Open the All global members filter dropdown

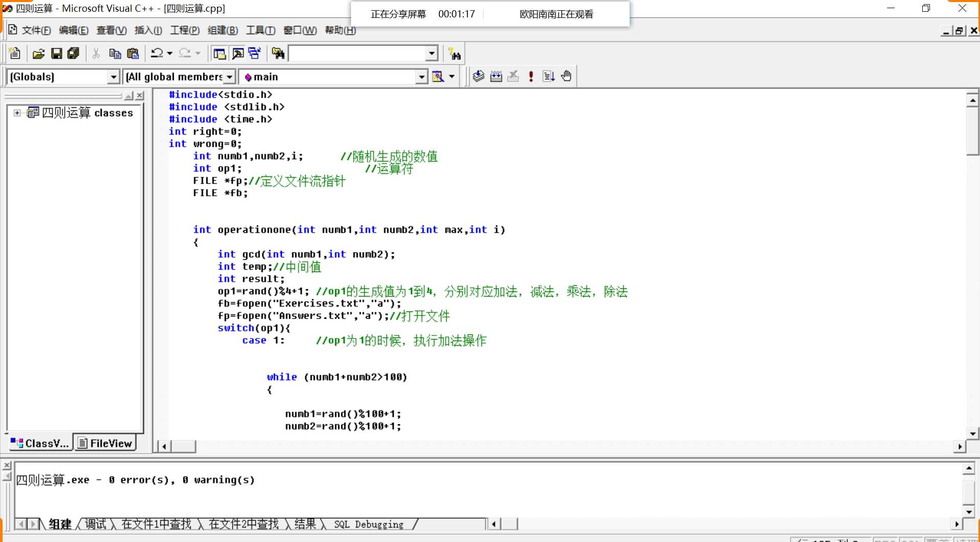[229, 77]
